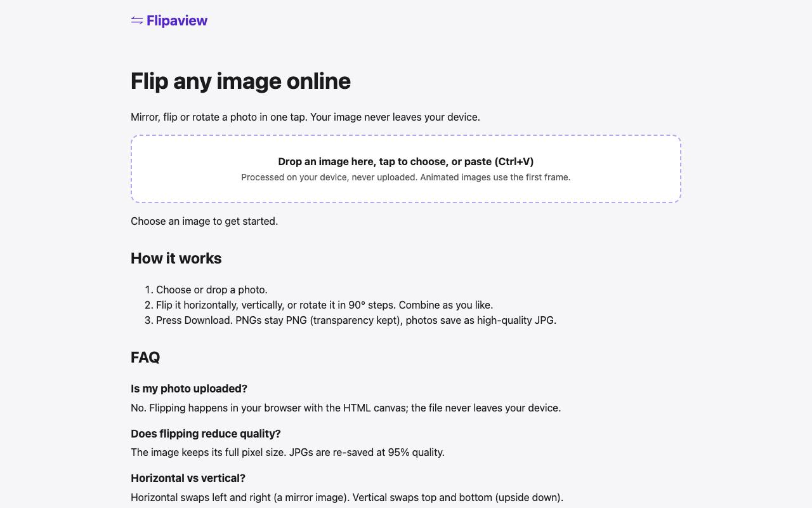812x508 pixels.
Task: Click the image drop zone to choose a file
Action: click(406, 169)
